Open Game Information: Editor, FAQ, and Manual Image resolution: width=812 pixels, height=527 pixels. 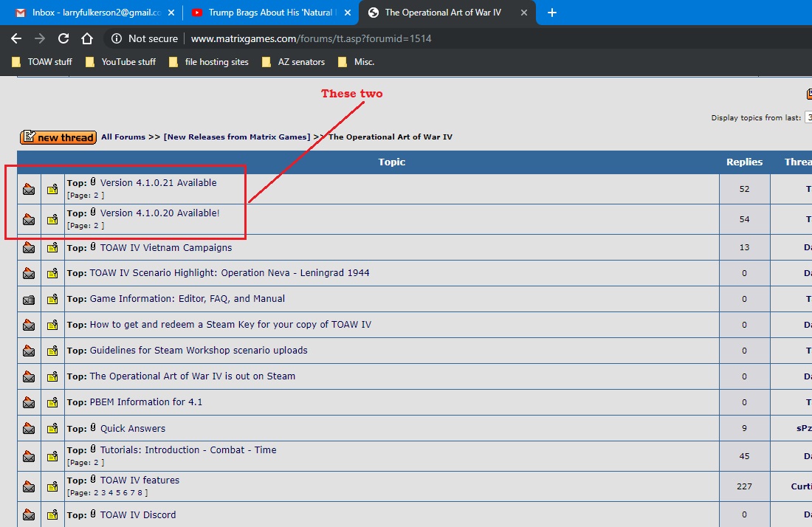pos(187,299)
